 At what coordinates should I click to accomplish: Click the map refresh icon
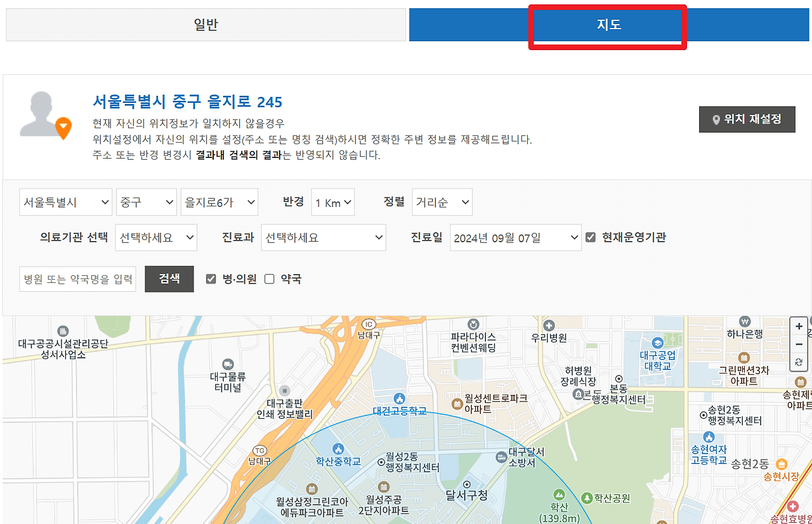tap(799, 362)
